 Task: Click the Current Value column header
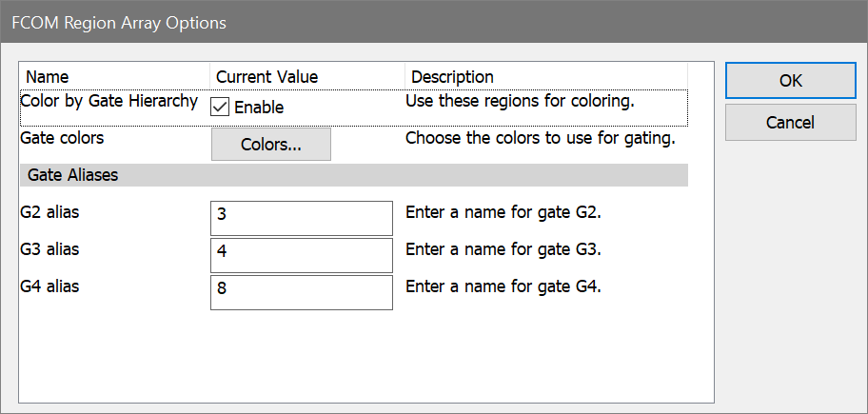(x=266, y=76)
